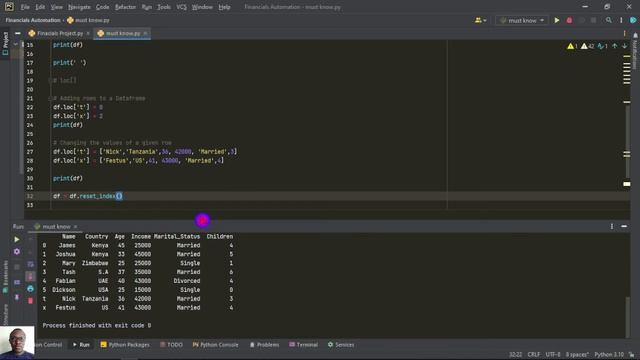Viewport: 640px width, 360px height.
Task: Click the red trash clear-output icon
Action: pos(30,301)
